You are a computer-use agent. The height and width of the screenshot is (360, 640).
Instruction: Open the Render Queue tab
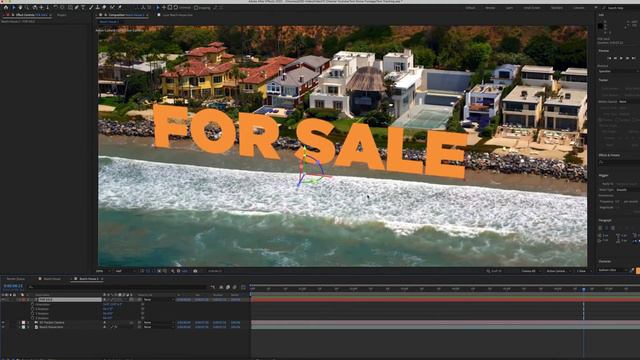(16, 279)
